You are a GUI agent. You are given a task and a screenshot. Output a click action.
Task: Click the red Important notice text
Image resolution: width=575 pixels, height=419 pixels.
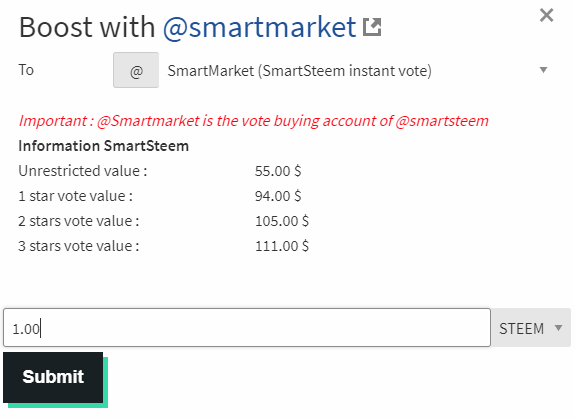tap(253, 121)
